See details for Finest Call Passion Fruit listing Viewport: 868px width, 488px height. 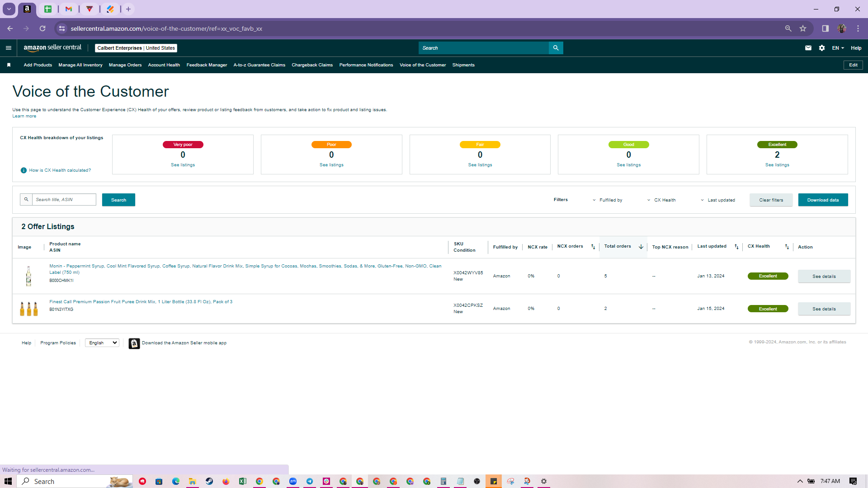click(x=824, y=309)
